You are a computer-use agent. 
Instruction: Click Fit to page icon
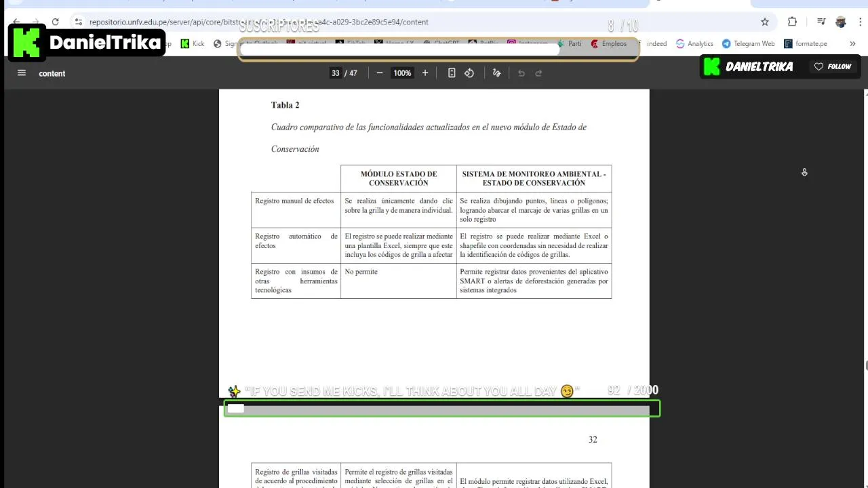(452, 73)
